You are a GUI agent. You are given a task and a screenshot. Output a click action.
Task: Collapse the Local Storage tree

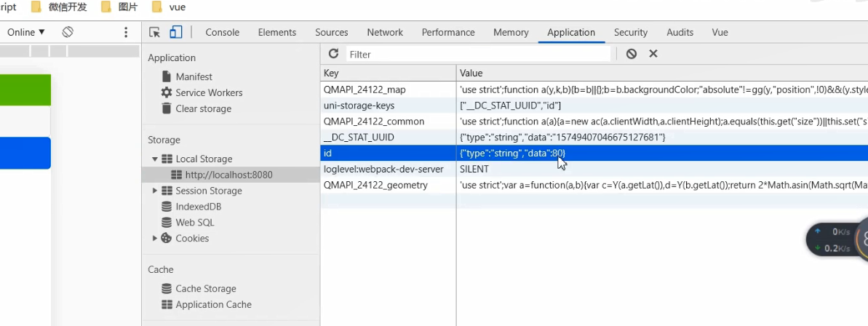154,159
